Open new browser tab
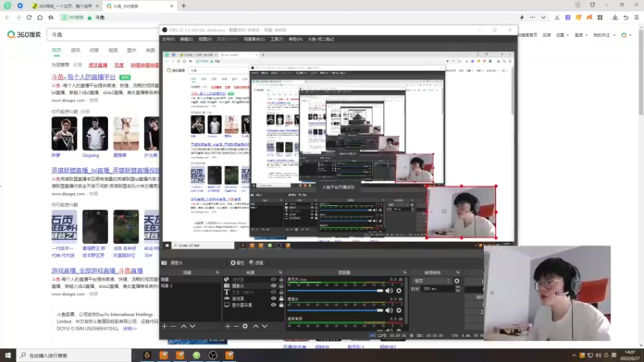Viewport: 644px width, 362px height. (184, 6)
